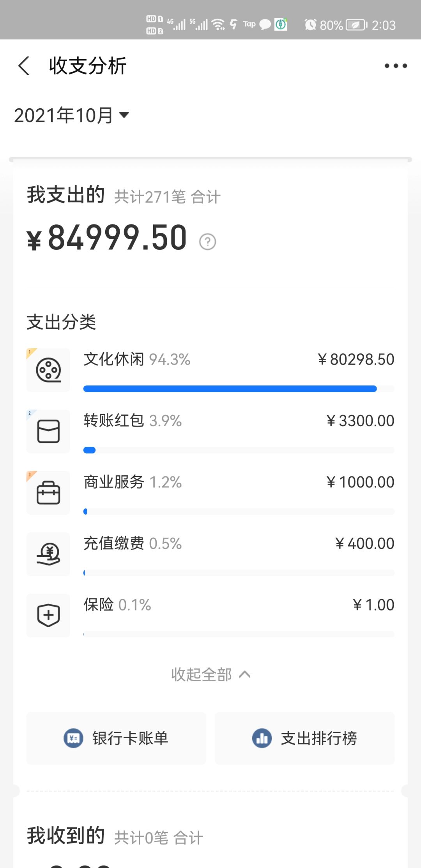
Task: Tap the 文化休闲 film reel icon
Action: click(x=48, y=370)
